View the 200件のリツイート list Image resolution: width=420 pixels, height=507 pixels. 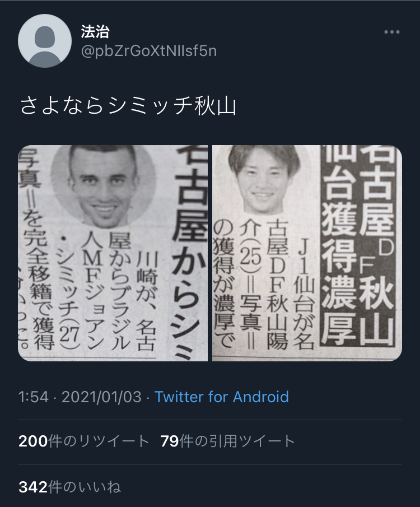coord(84,441)
